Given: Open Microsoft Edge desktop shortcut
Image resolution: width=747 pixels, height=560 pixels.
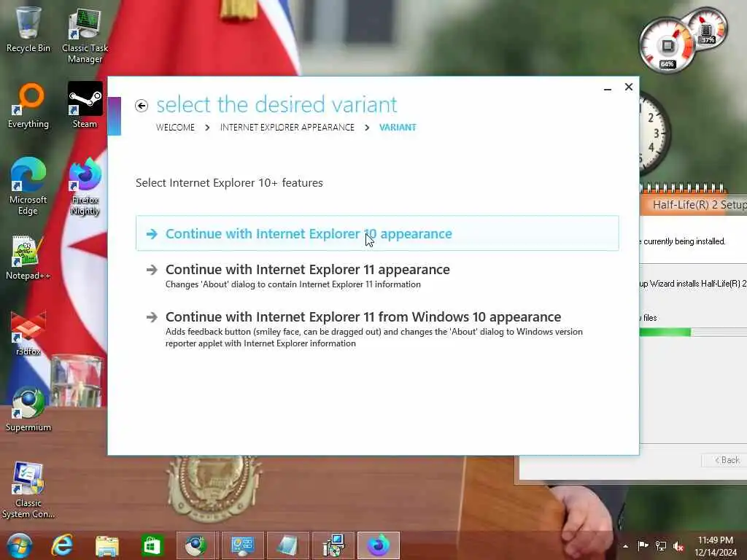Looking at the screenshot, I should coord(28,186).
